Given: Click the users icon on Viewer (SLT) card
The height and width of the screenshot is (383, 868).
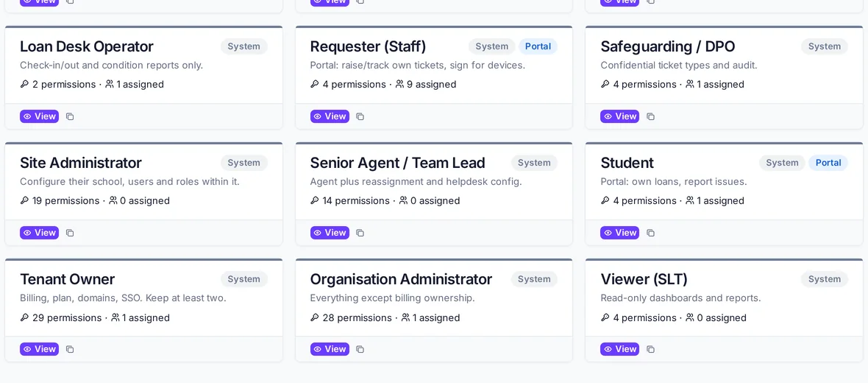Looking at the screenshot, I should pos(690,317).
